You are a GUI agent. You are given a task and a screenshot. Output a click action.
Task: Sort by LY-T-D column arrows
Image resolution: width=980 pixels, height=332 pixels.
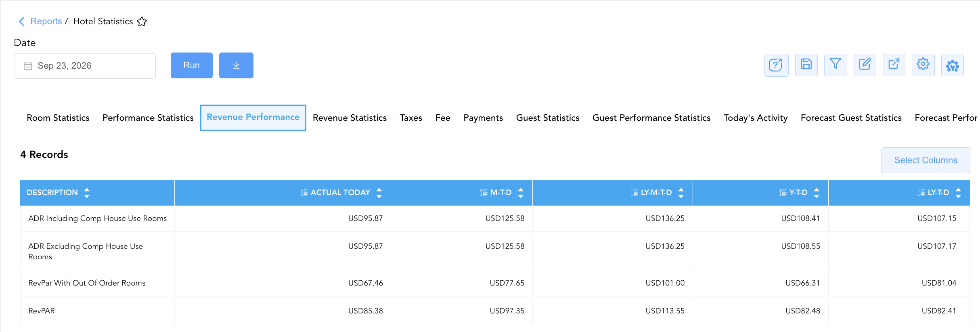958,193
